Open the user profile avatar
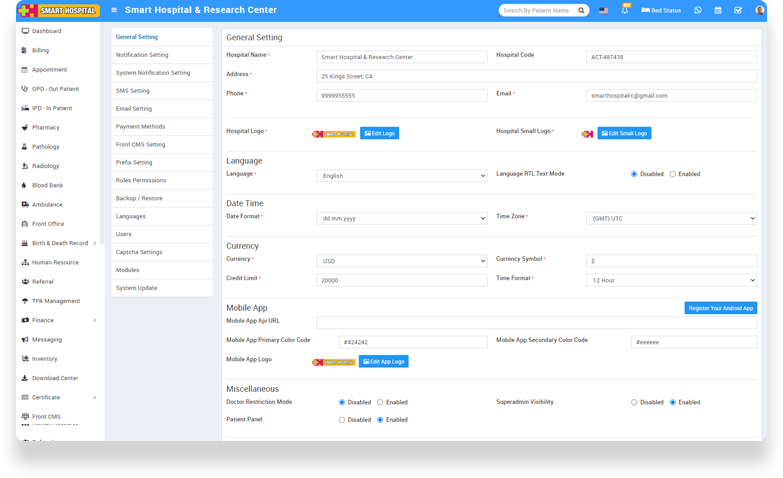 pyautogui.click(x=759, y=10)
